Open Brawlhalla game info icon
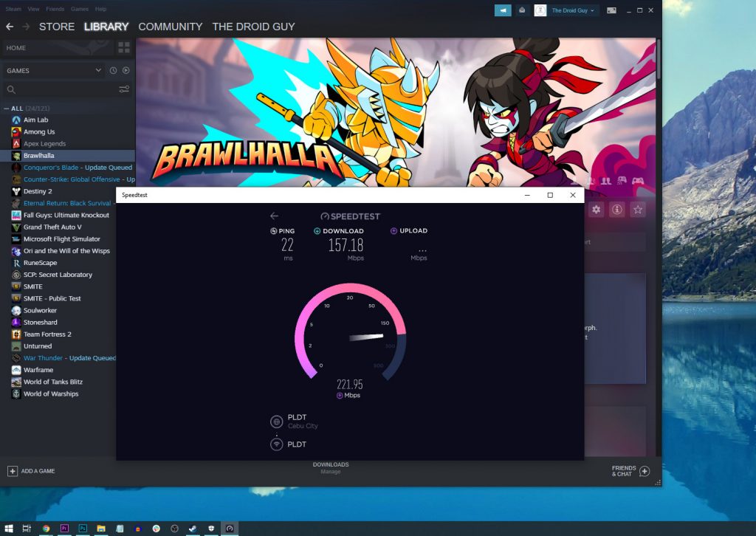Screen dimensions: 756x536 (616, 209)
